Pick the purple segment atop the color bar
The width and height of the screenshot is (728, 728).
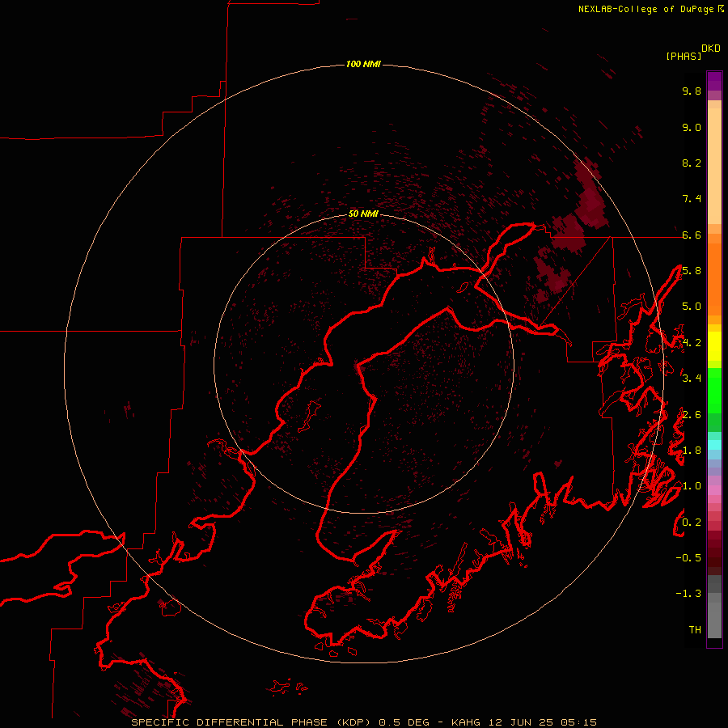714,81
